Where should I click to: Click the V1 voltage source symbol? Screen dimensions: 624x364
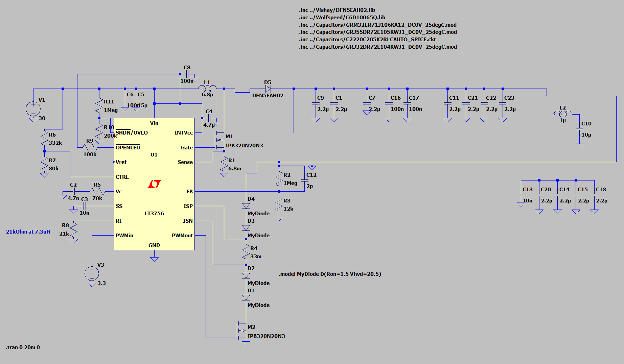[x=33, y=109]
